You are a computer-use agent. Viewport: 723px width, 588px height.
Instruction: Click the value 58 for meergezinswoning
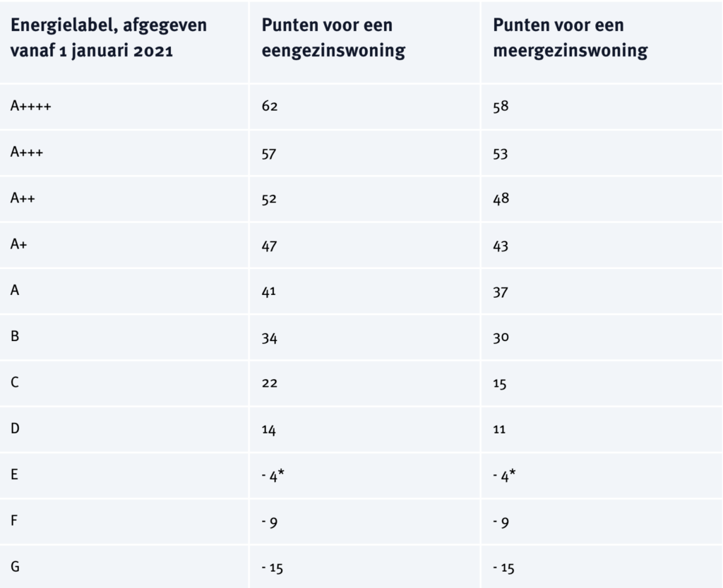tap(502, 107)
